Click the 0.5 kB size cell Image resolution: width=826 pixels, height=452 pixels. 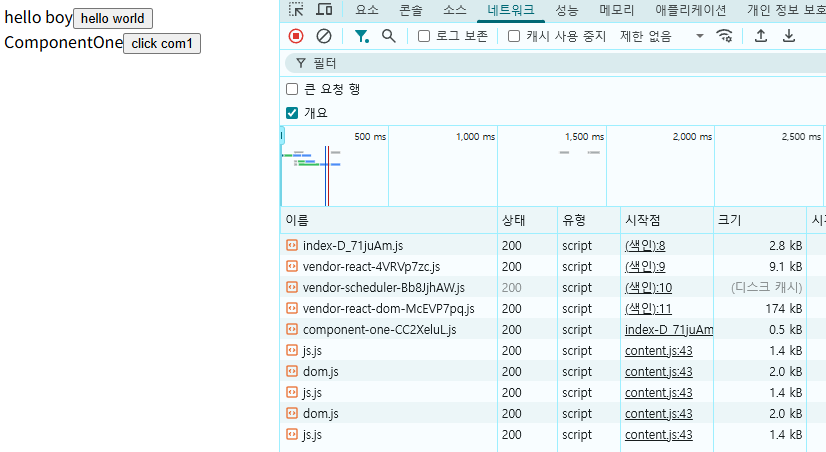tap(760, 330)
